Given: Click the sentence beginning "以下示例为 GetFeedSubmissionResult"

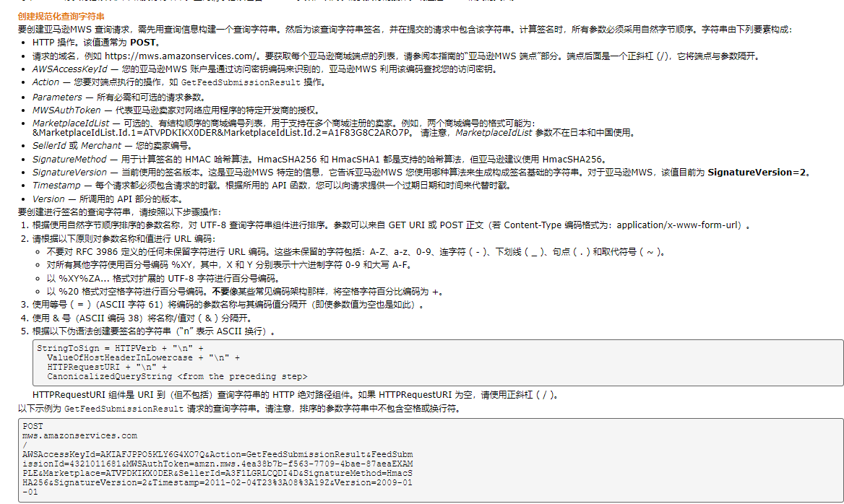Looking at the screenshot, I should 240,409.
